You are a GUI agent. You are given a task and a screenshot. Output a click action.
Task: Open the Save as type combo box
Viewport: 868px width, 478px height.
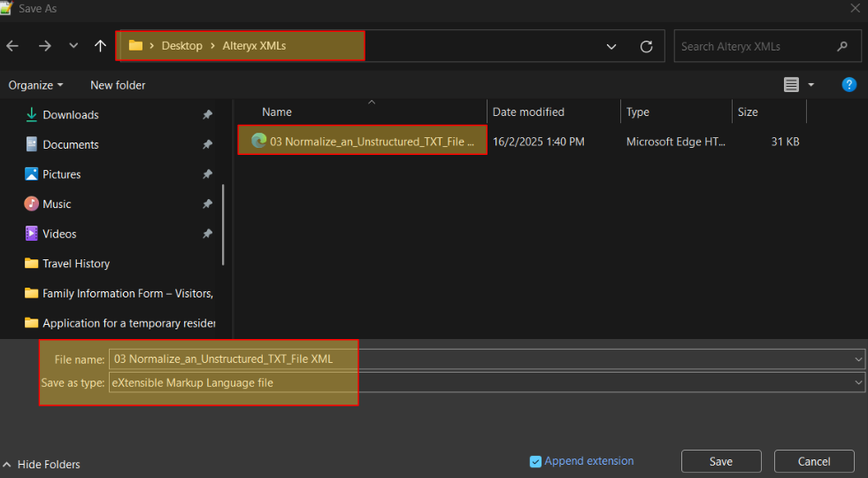(487, 382)
